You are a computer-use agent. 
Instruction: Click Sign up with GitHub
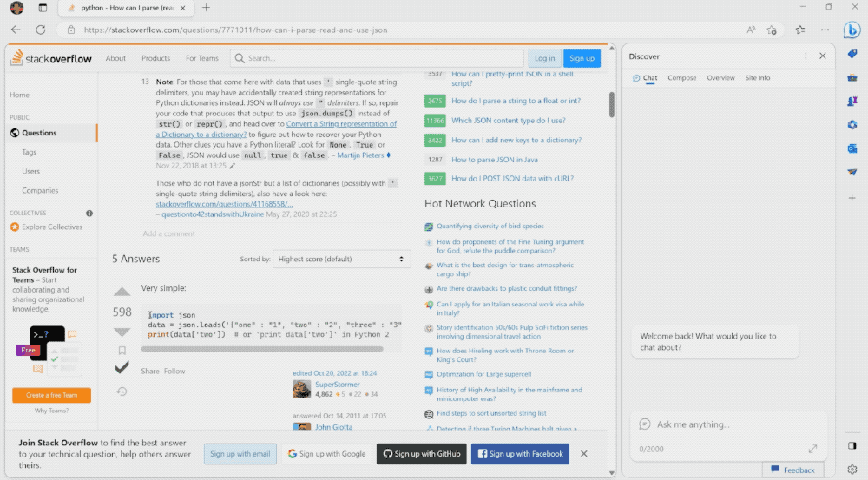coord(422,454)
